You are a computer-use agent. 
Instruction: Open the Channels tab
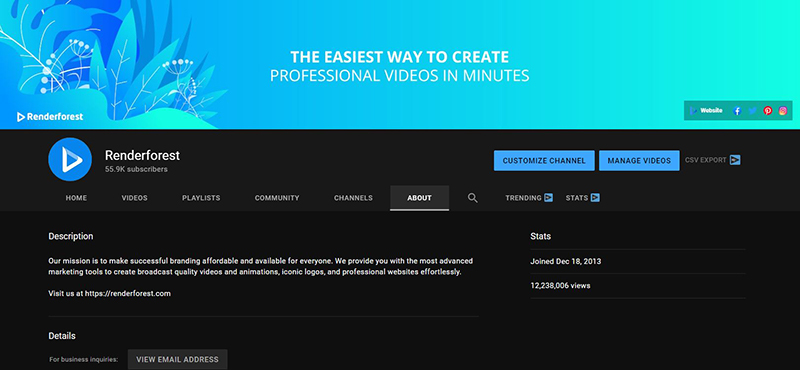(x=353, y=198)
